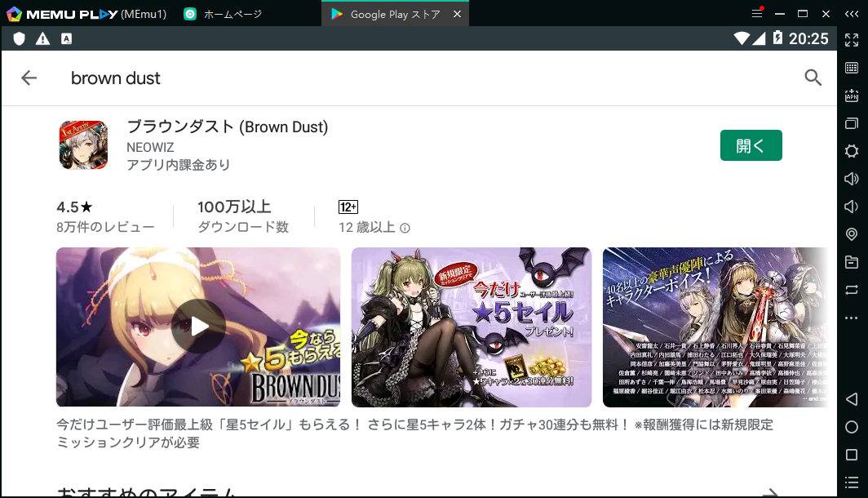Open the second game screenshot
The height and width of the screenshot is (498, 868).
pyautogui.click(x=471, y=327)
